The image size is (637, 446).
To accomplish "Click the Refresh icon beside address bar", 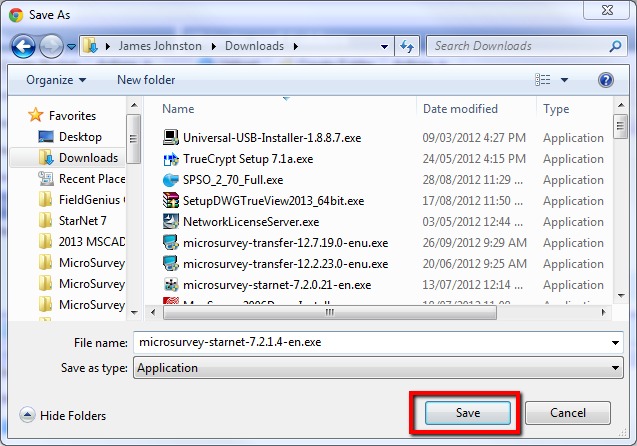I will click(x=407, y=46).
